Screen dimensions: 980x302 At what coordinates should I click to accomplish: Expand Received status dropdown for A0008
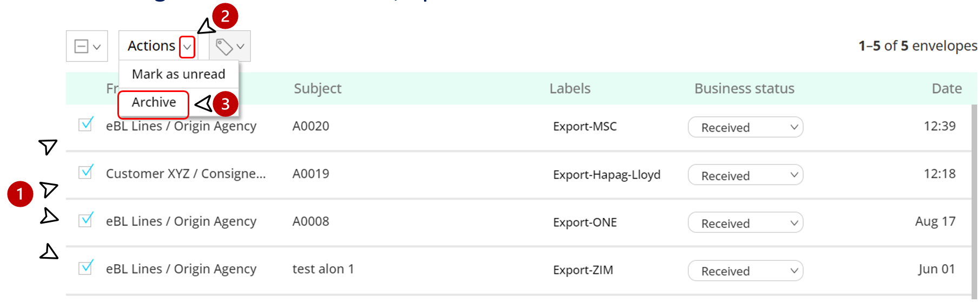(745, 223)
